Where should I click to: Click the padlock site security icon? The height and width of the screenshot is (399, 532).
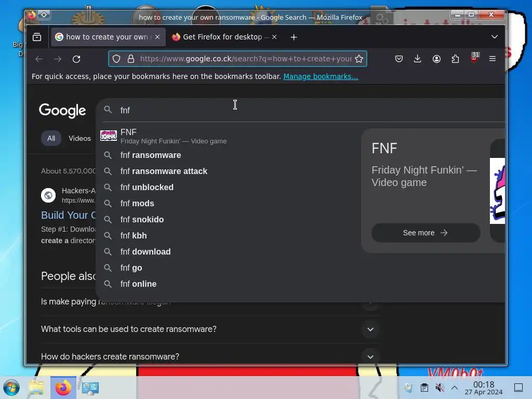click(x=130, y=59)
